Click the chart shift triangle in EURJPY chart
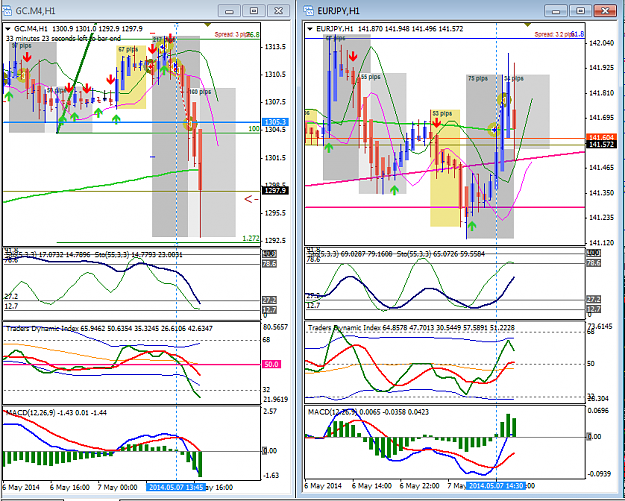Screen dimensions: 625x501 (528, 25)
